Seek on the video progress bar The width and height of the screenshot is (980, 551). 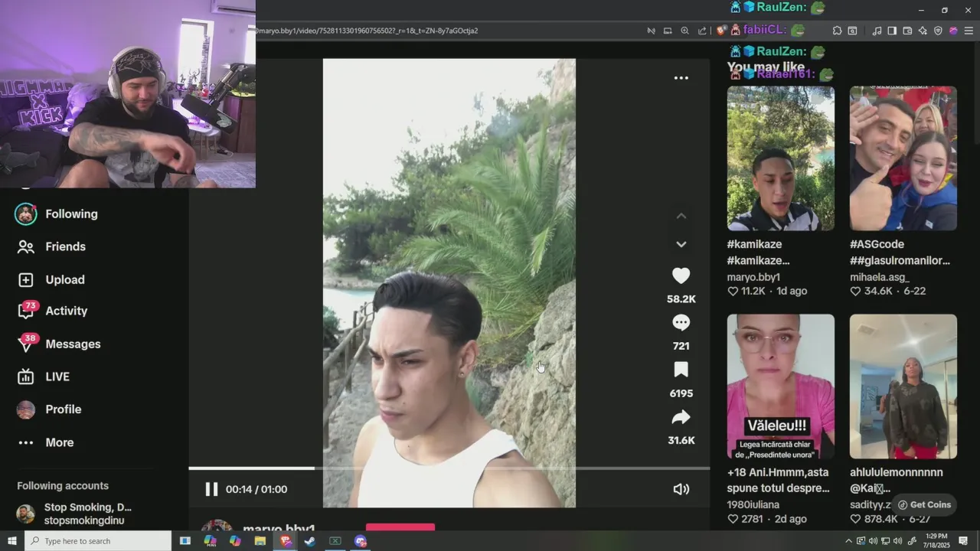point(449,468)
